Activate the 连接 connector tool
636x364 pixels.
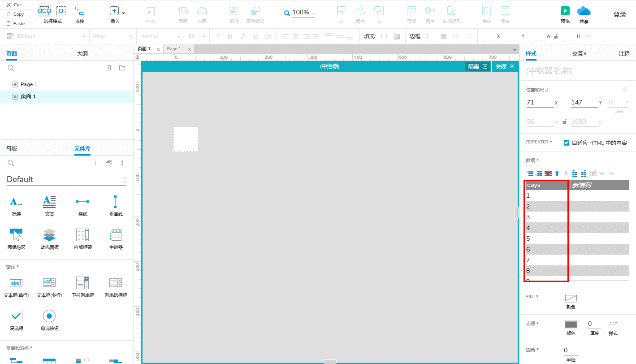point(80,11)
